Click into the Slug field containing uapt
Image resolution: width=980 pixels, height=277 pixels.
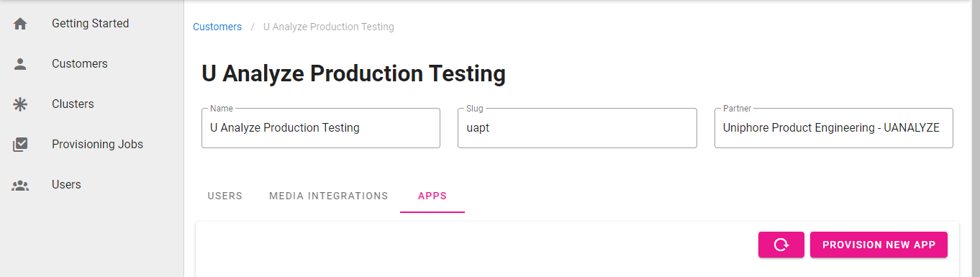click(x=577, y=128)
